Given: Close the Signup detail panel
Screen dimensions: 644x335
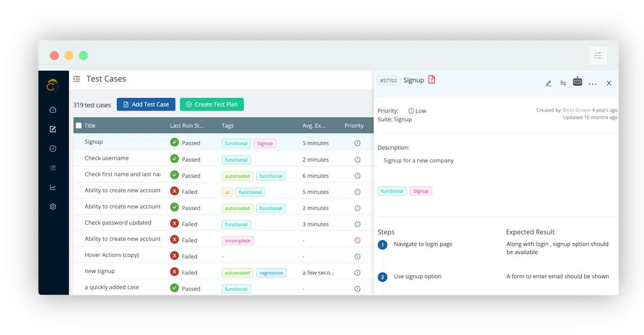Looking at the screenshot, I should [x=609, y=84].
